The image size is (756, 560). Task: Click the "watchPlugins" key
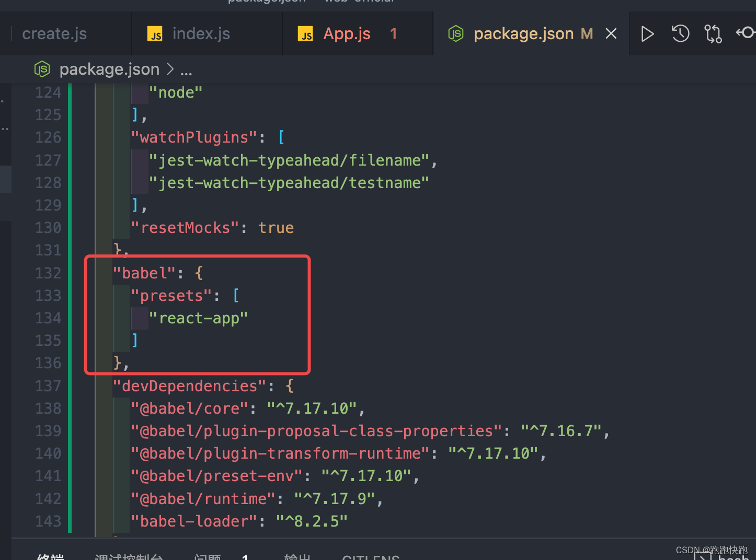pyautogui.click(x=194, y=137)
